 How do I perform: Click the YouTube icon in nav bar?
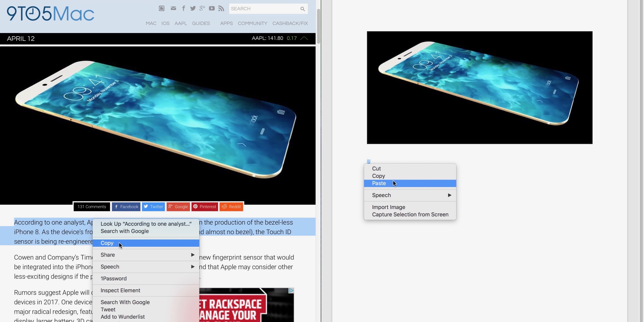(212, 8)
